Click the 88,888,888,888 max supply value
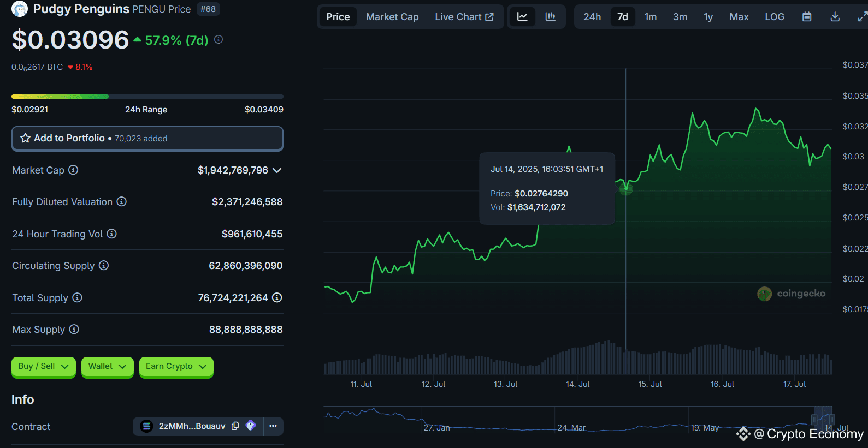 [x=246, y=330]
